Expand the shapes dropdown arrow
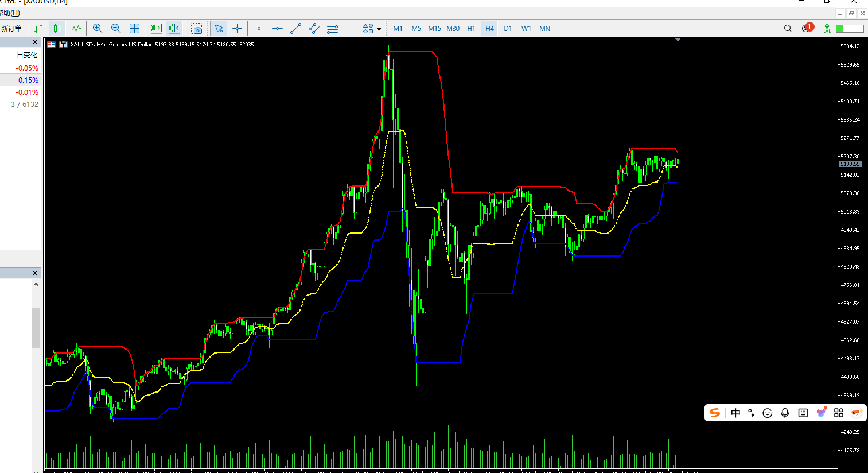This screenshot has height=473, width=868. coord(379,29)
